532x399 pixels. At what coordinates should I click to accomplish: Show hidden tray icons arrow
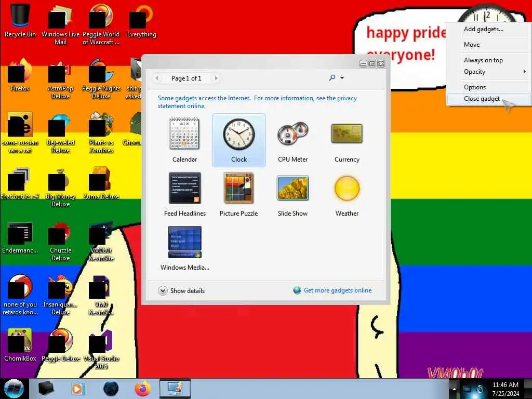(454, 389)
